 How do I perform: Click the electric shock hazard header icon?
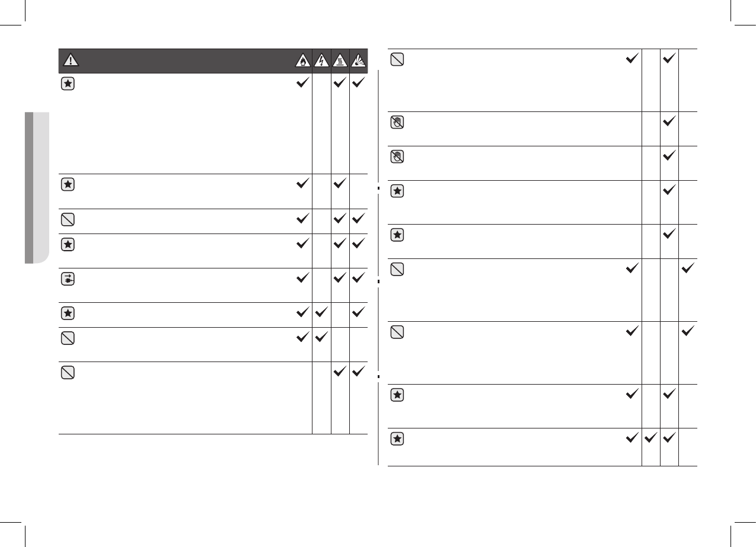pos(321,60)
